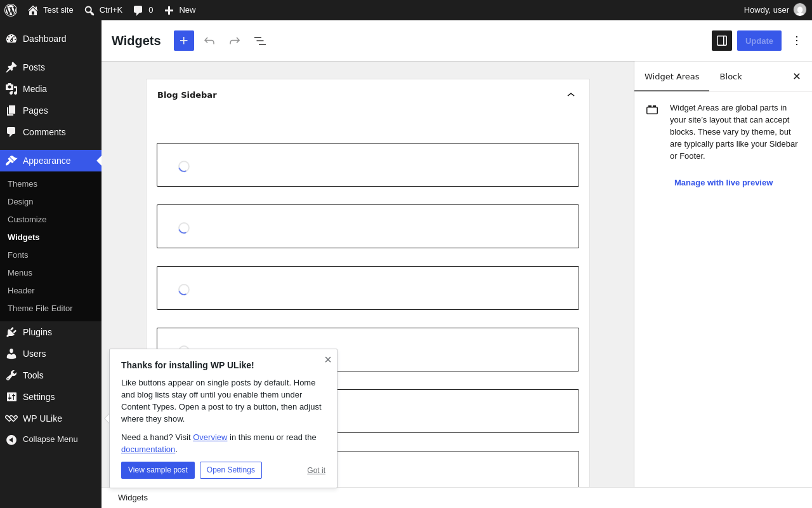Click Overview link in notice

coord(210,437)
